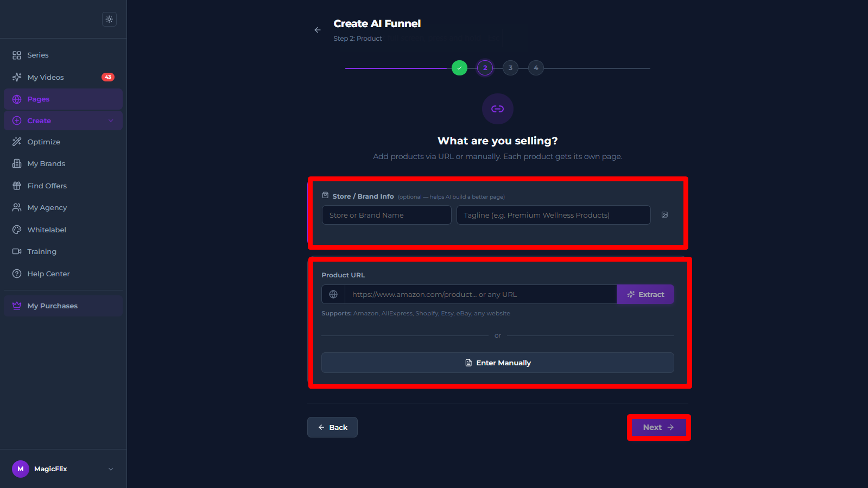Click the Store or Brand Name field
Viewport: 868px width, 488px height.
[x=387, y=215]
